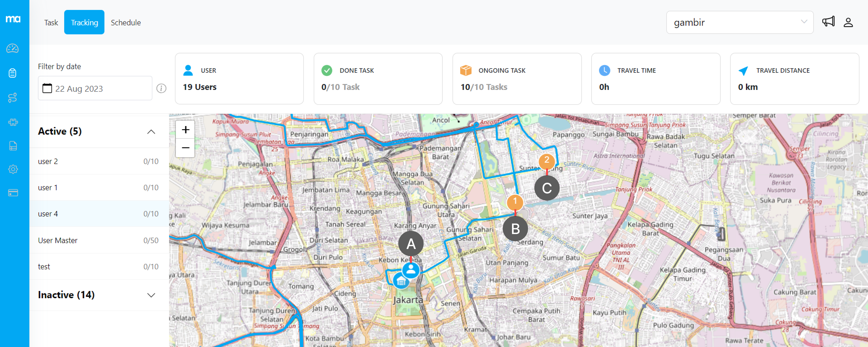Viewport: 868px width, 347px height.
Task: Switch to the Schedule tab
Action: pos(126,22)
